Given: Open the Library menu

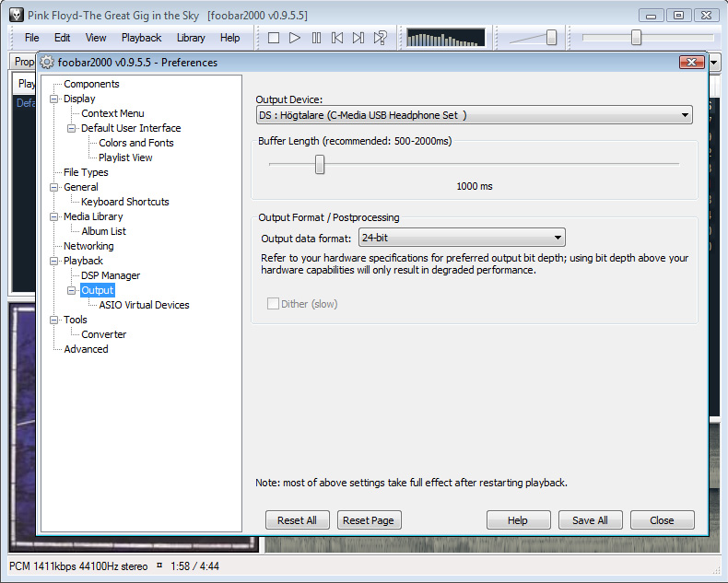Looking at the screenshot, I should pyautogui.click(x=191, y=38).
